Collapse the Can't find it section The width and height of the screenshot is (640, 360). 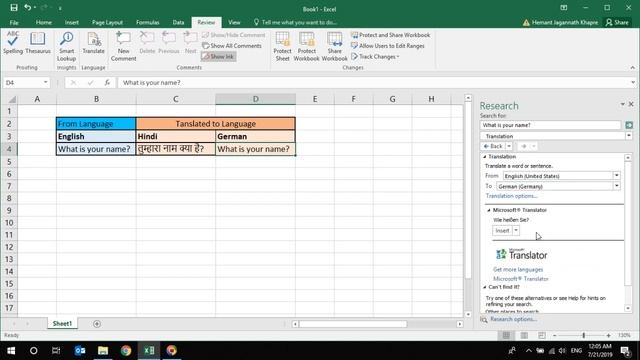pos(485,287)
